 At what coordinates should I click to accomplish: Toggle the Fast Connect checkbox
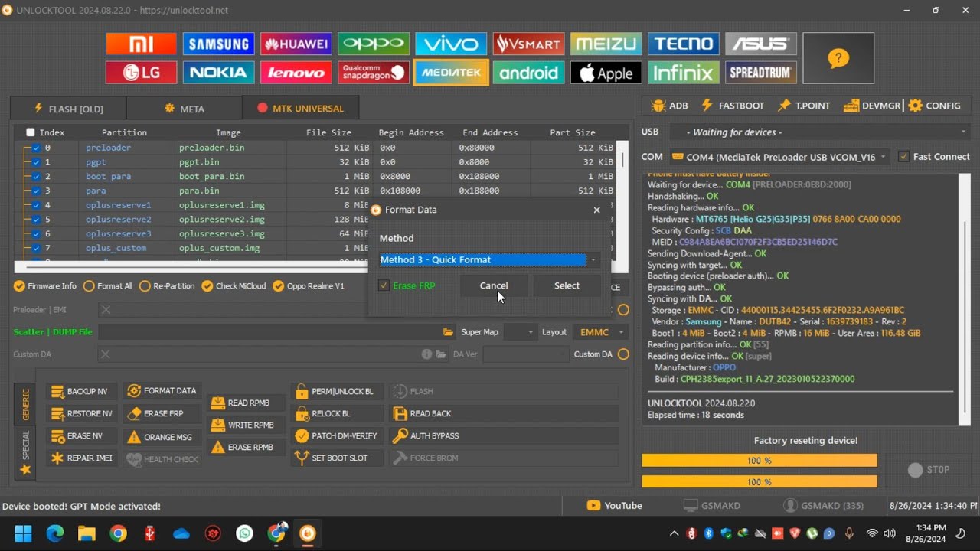tap(904, 157)
